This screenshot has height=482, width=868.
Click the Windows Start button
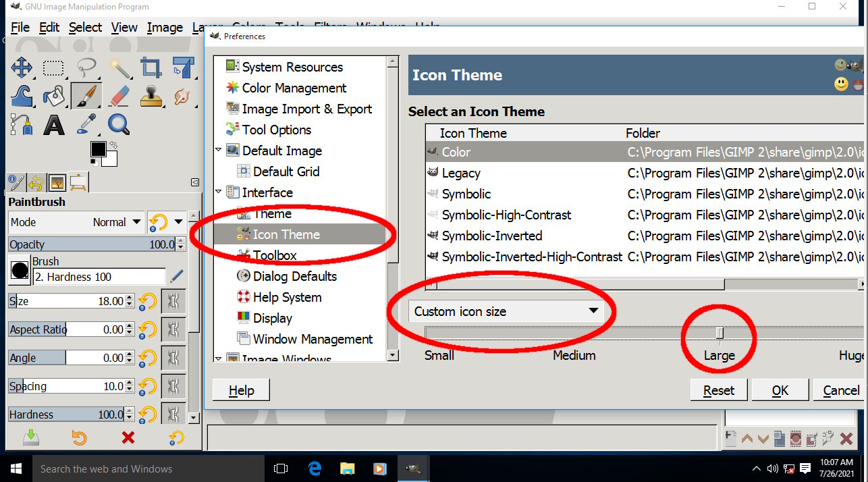16,468
